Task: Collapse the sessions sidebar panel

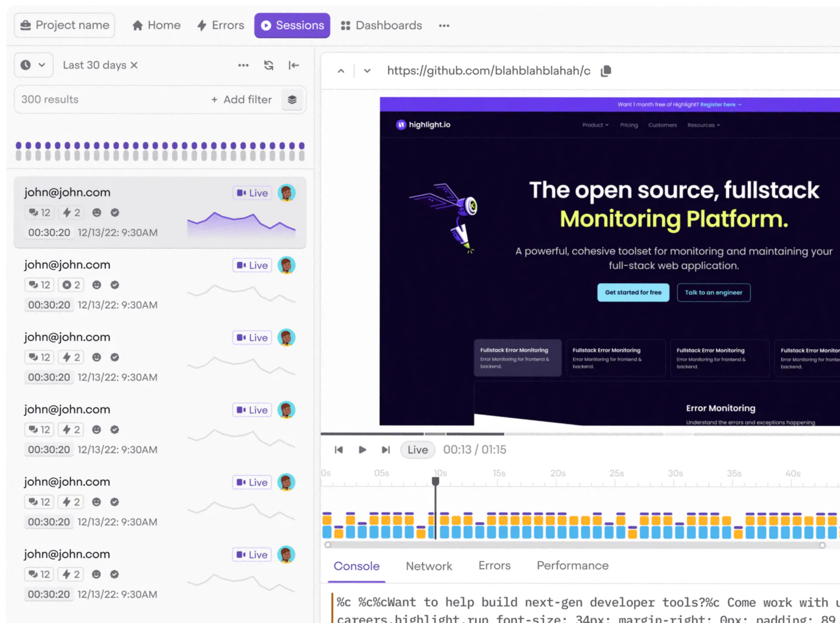Action: 294,65
